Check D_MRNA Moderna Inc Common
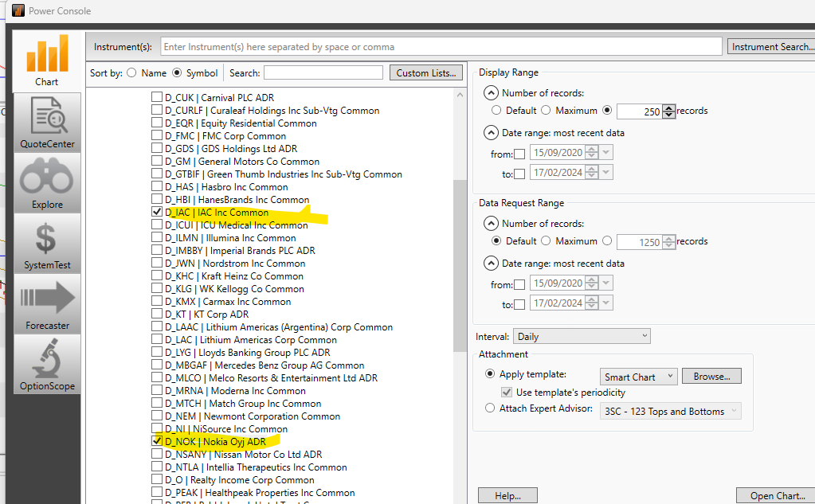 [x=156, y=389]
